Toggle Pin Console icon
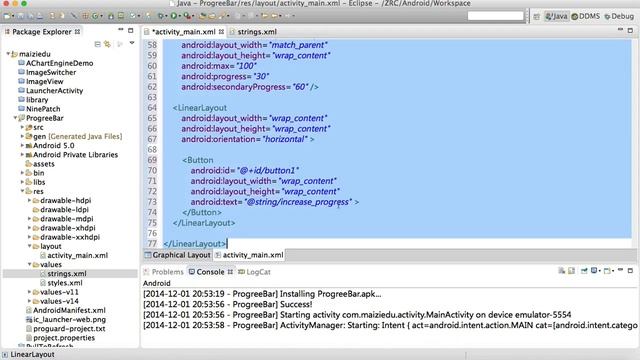This screenshot has width=640, height=360. (x=584, y=271)
